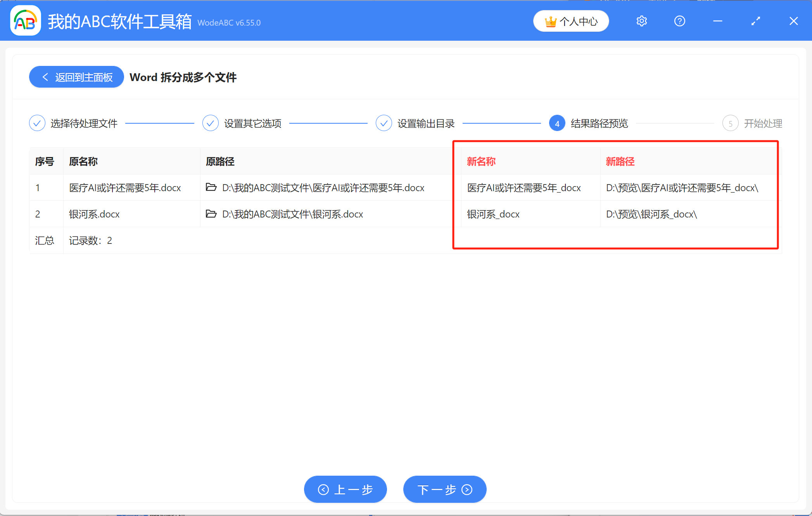Click the crown icon beside 个人中心
This screenshot has height=516, width=812.
(x=551, y=21)
